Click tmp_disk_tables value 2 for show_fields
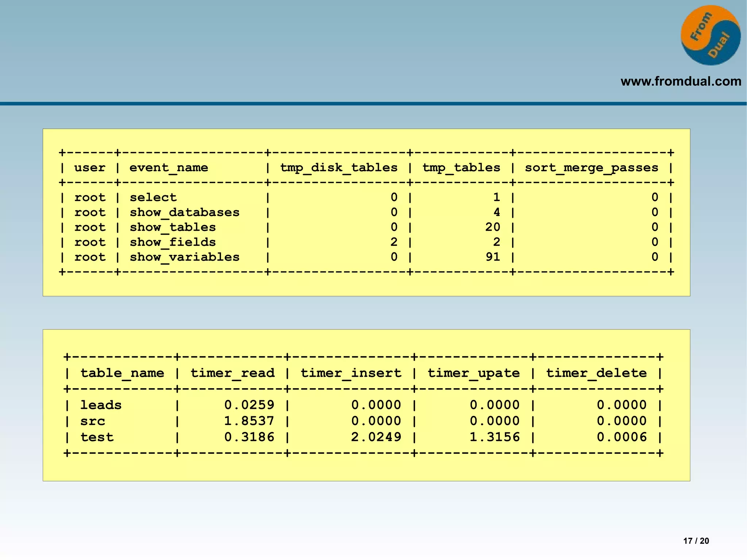The height and width of the screenshot is (560, 747). (x=394, y=242)
